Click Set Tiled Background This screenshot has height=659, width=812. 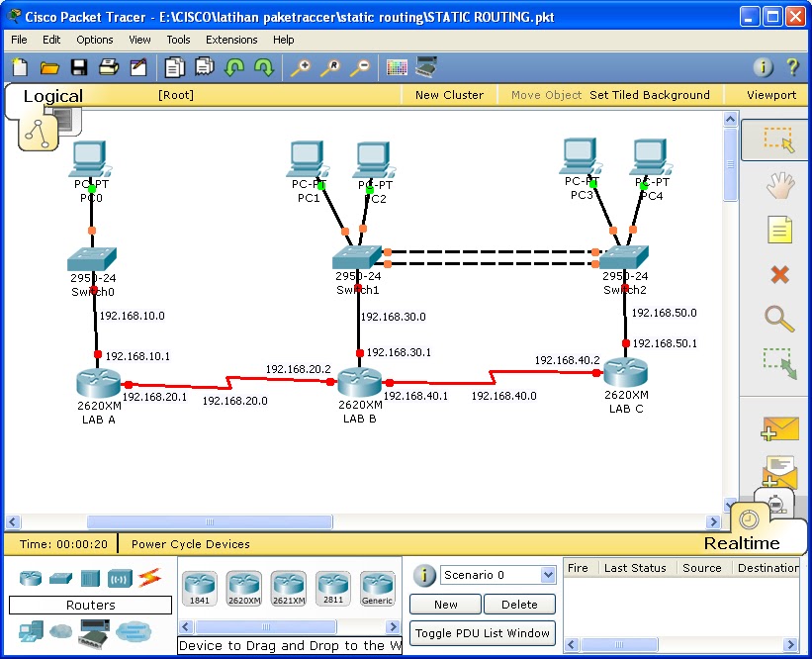(650, 95)
